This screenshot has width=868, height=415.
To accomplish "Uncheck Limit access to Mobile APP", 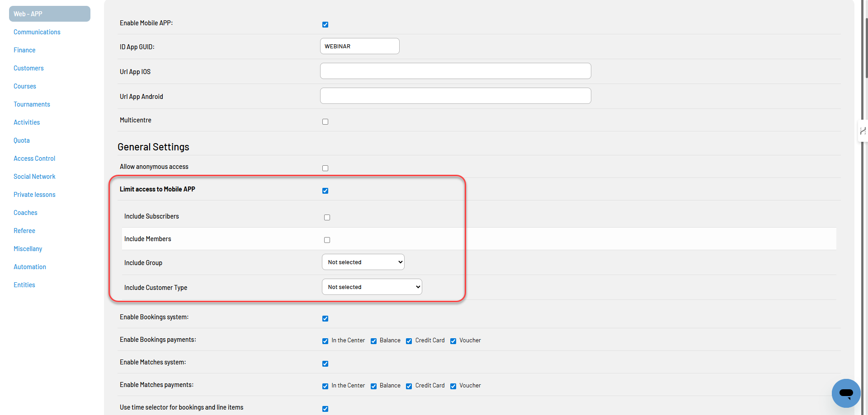I will 325,191.
